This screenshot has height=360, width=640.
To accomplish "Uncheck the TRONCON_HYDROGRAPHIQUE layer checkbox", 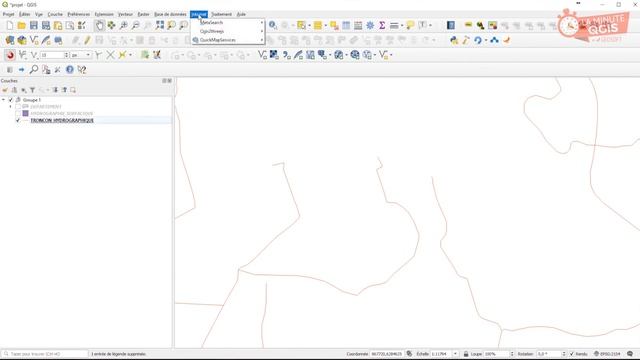I will point(18,120).
